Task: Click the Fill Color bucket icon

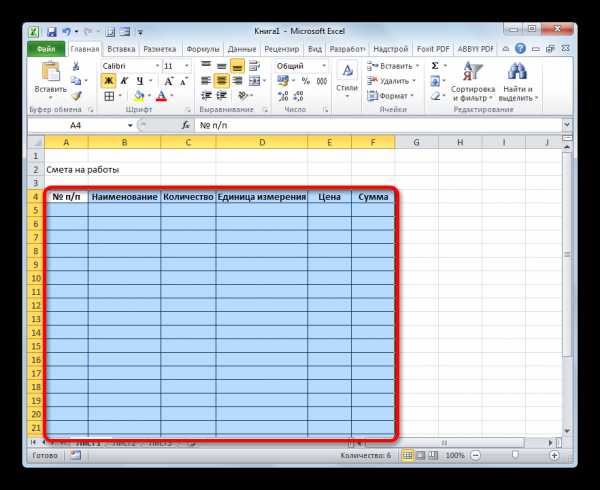Action: tap(139, 96)
